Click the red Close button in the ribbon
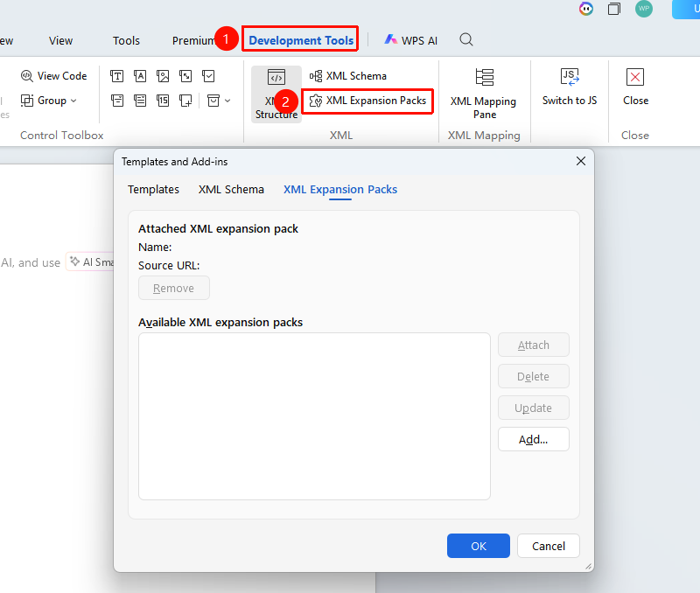 (x=635, y=87)
